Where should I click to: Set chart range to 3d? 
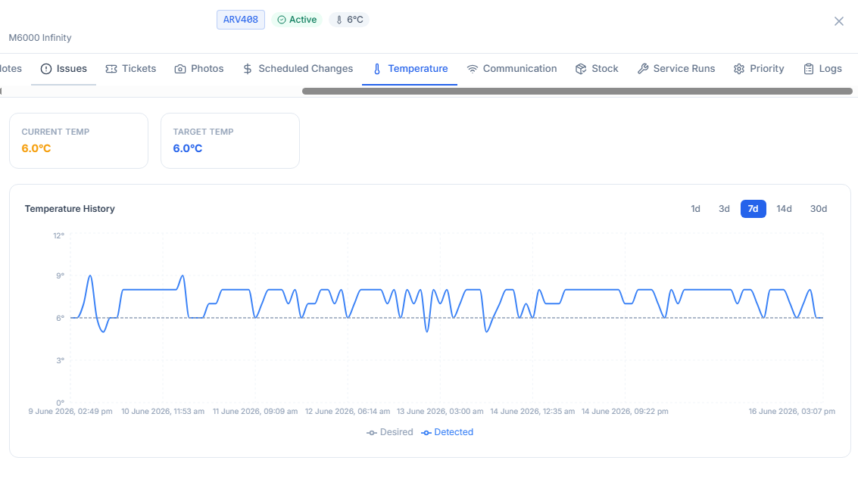point(724,209)
